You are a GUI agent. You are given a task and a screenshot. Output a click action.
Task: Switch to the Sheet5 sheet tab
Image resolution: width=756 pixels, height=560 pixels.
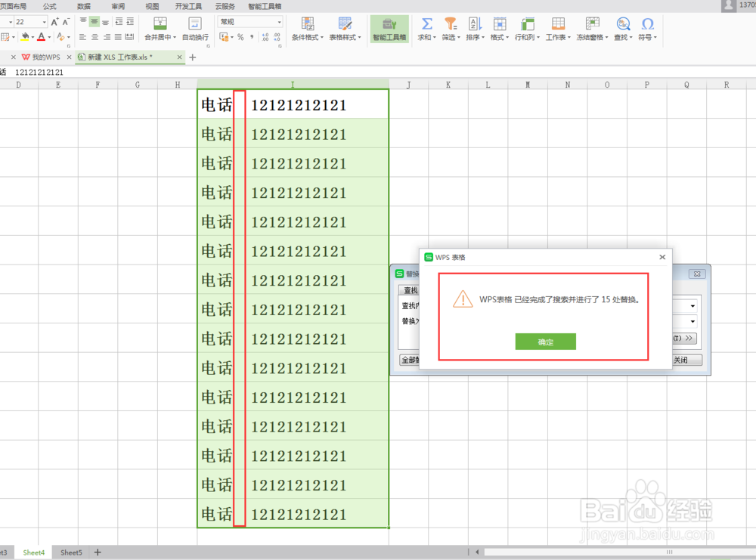[x=71, y=552]
